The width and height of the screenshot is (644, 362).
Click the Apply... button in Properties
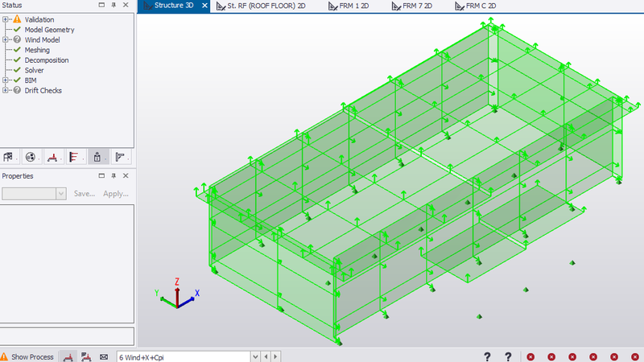pos(116,194)
